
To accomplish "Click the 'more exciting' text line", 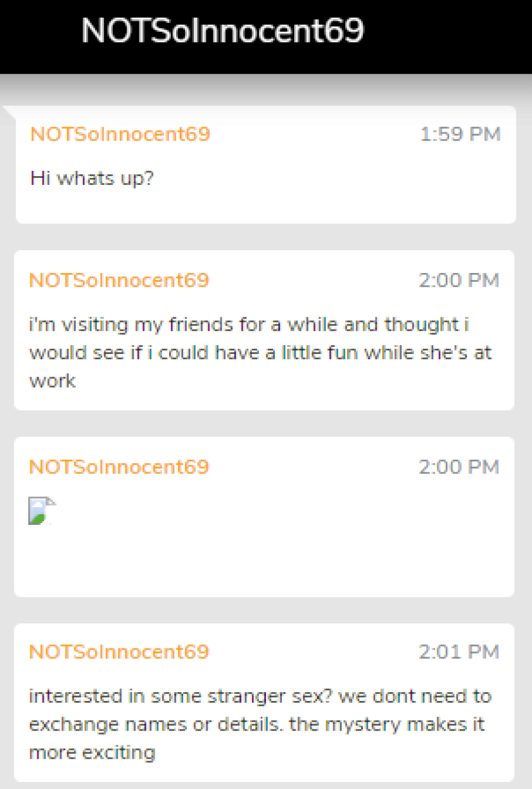I will [92, 753].
